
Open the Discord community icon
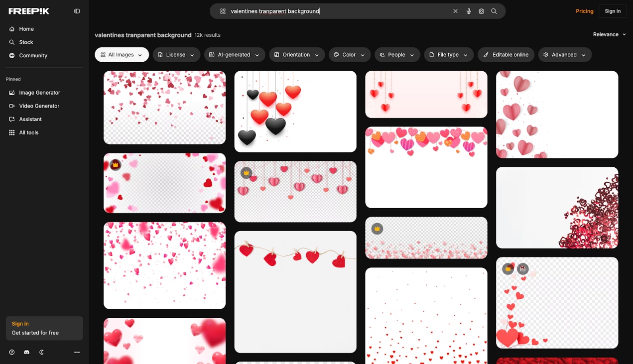[26, 352]
